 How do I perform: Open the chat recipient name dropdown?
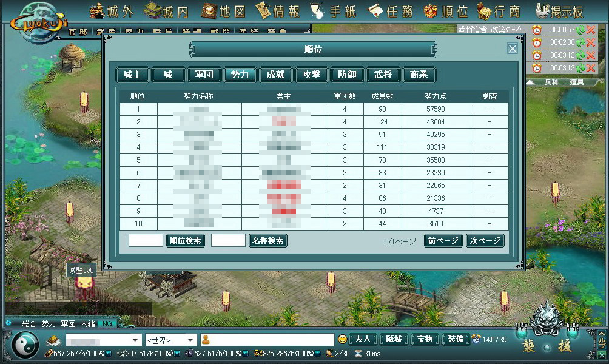click(103, 340)
